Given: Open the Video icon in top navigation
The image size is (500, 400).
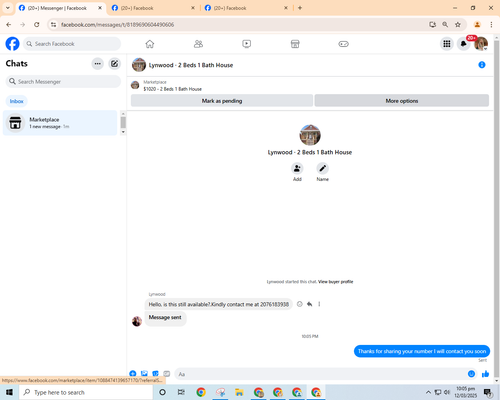Looking at the screenshot, I should (x=247, y=44).
